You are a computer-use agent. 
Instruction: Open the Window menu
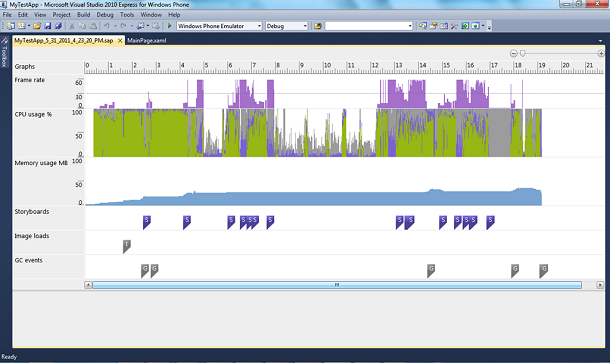(x=151, y=15)
